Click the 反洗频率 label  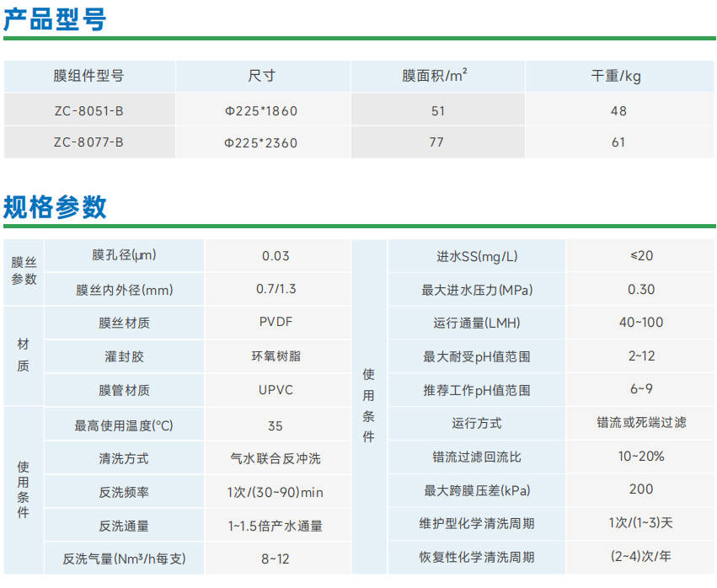pos(124,493)
